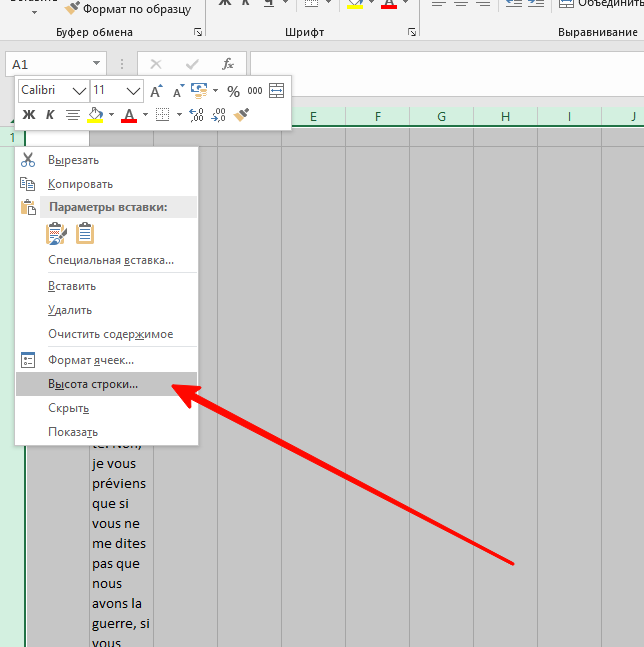The width and height of the screenshot is (644, 647).
Task: Click cell text "me dites"
Action: coord(119,544)
